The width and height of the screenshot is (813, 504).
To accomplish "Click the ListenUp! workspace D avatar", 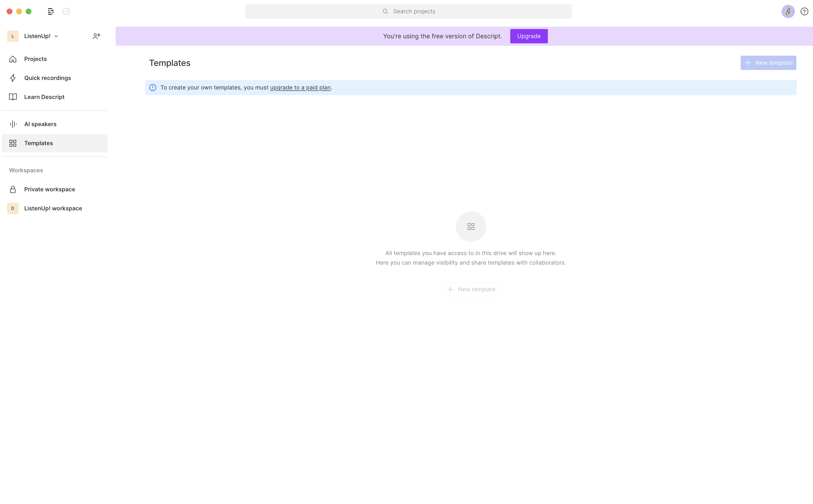I will 13,208.
